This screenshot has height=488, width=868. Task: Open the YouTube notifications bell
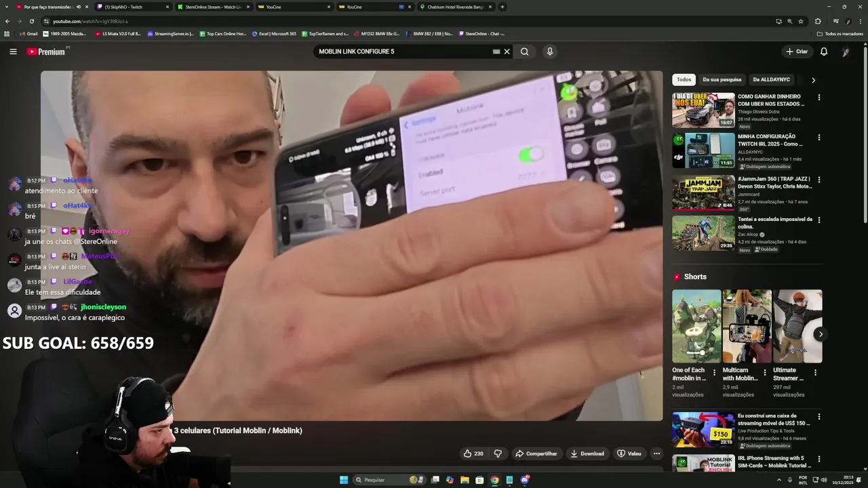point(824,52)
